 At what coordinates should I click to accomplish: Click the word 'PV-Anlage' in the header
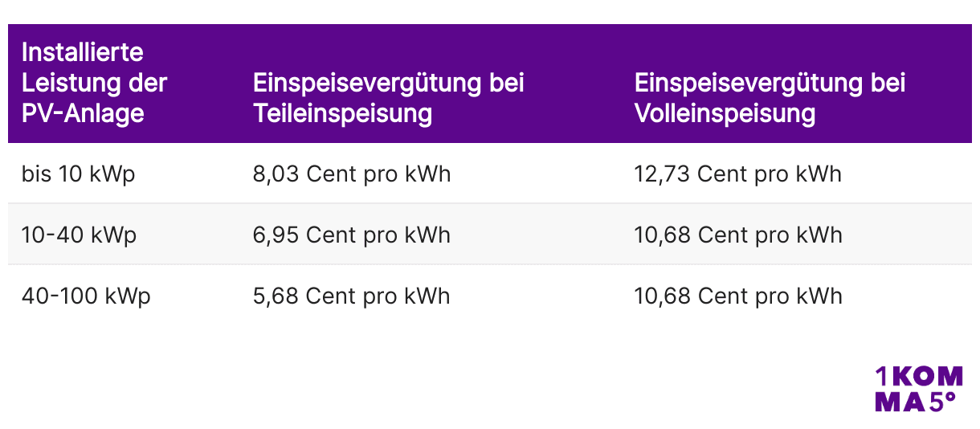(x=83, y=113)
